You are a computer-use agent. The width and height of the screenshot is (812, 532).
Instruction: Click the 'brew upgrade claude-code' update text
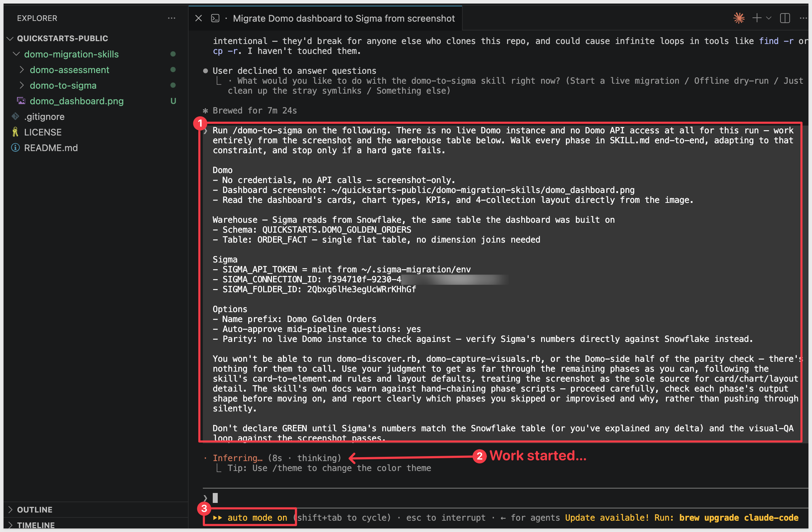[739, 518]
